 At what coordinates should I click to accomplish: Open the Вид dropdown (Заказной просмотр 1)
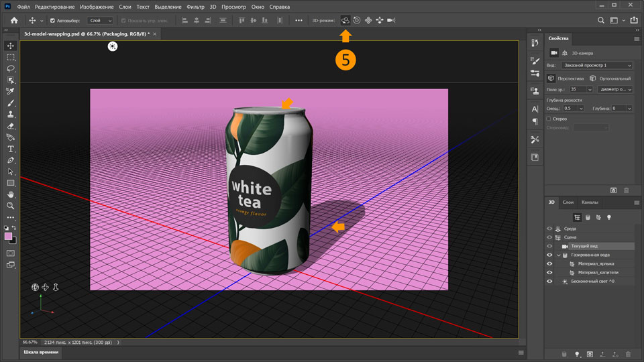point(596,66)
